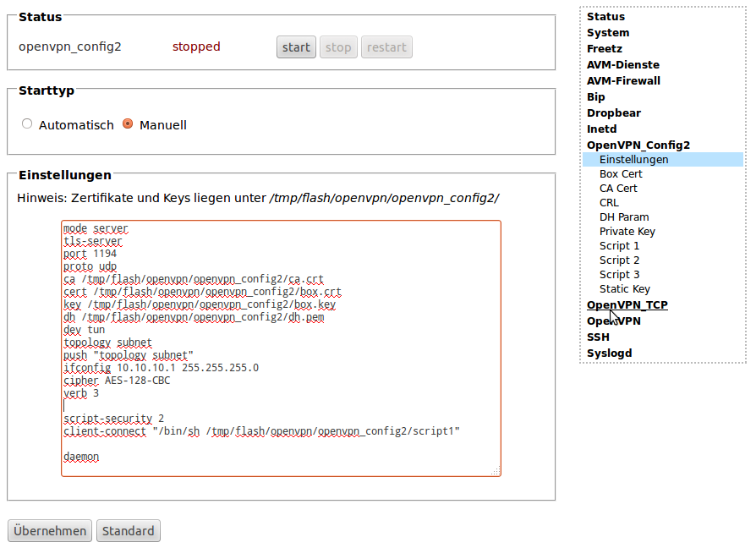Select the CA Cert submenu item
This screenshot has width=756, height=548.
pos(618,189)
